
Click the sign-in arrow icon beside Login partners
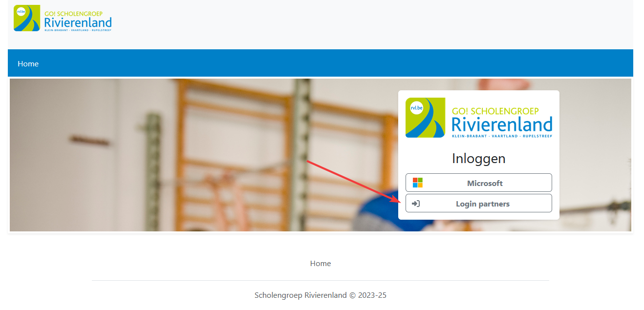[416, 204]
